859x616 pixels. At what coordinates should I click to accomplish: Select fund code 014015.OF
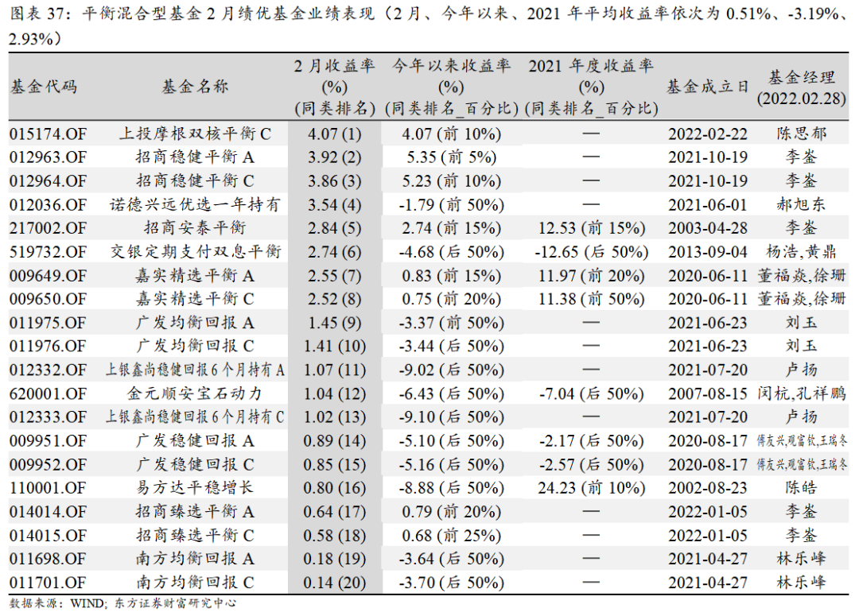(x=48, y=536)
